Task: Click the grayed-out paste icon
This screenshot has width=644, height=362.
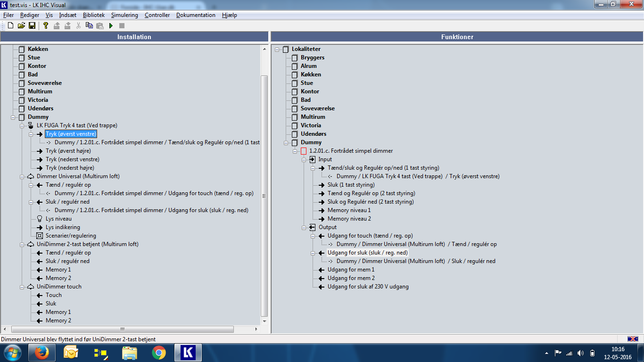Action: click(x=100, y=25)
